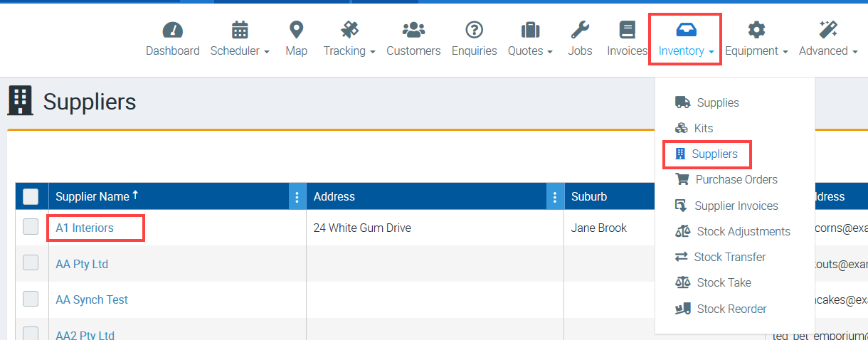Viewport: 868px width, 340px height.
Task: Check the A1 Interiors row checkbox
Action: tap(31, 227)
